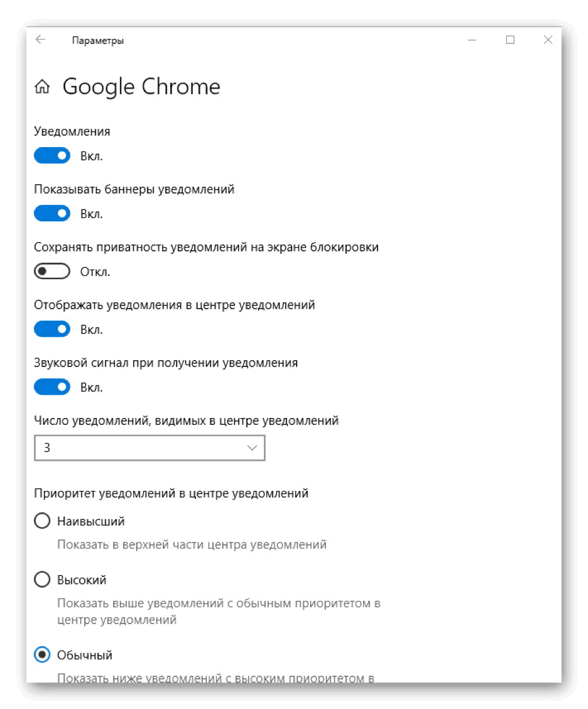Click the Показать в верхней части description

[192, 544]
